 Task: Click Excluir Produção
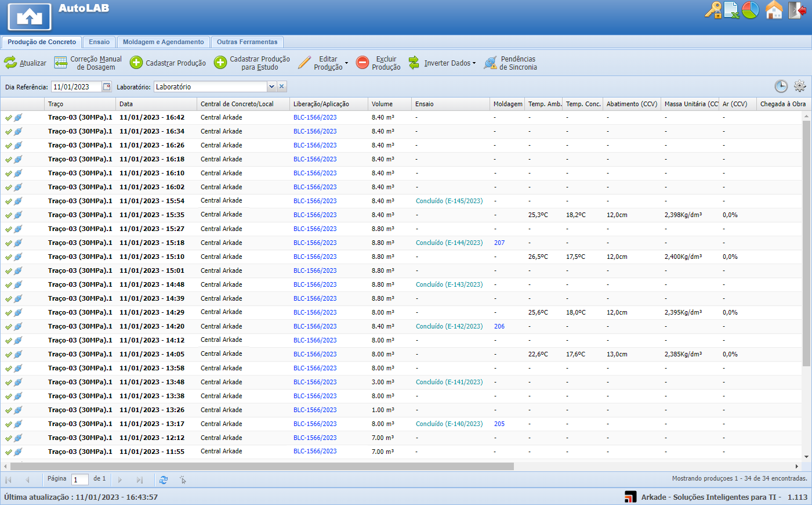[378, 63]
